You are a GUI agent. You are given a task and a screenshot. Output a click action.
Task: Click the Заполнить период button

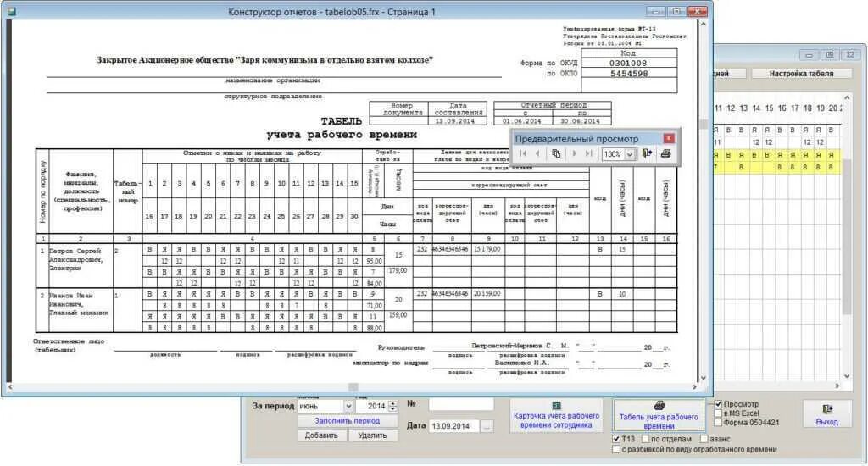(347, 420)
